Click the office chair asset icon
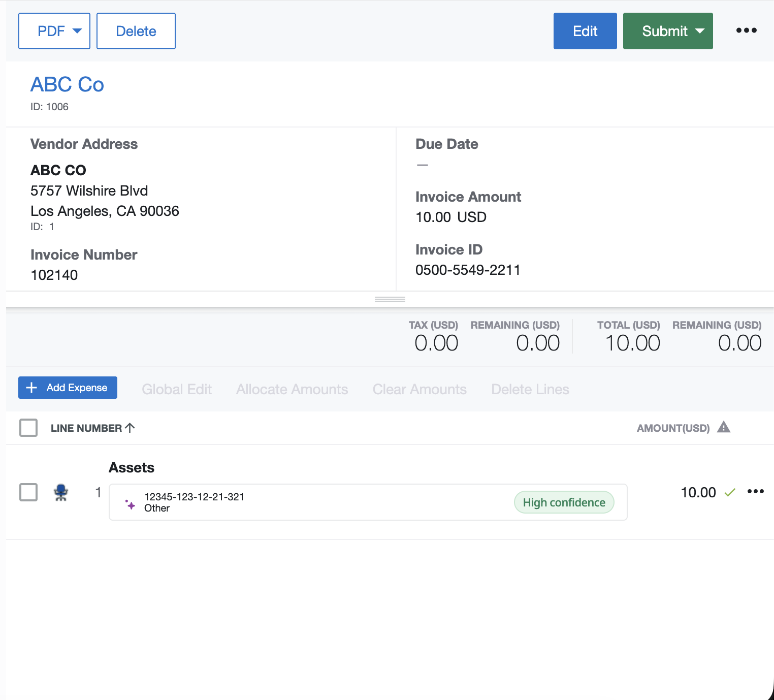This screenshot has height=700, width=774. point(61,492)
